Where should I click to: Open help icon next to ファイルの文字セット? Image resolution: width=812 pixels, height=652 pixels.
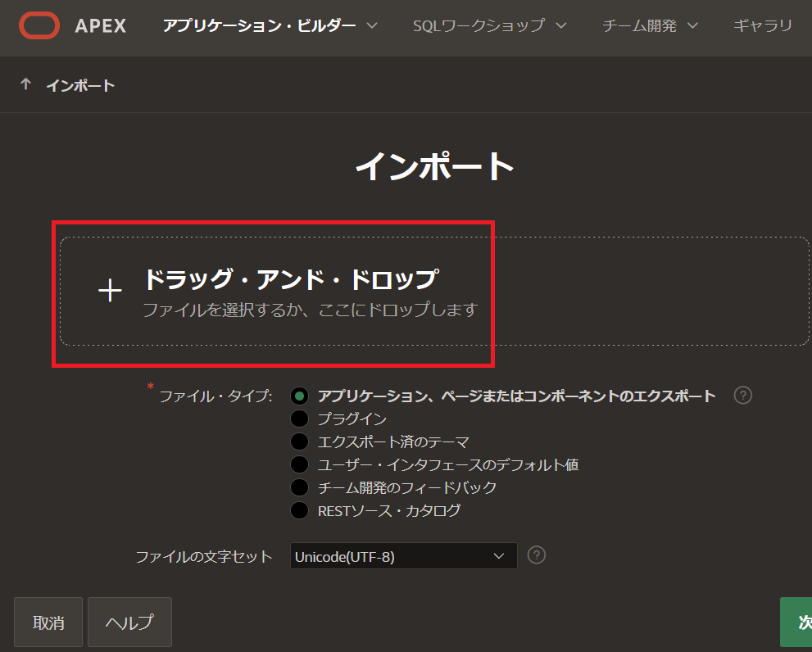coord(537,555)
